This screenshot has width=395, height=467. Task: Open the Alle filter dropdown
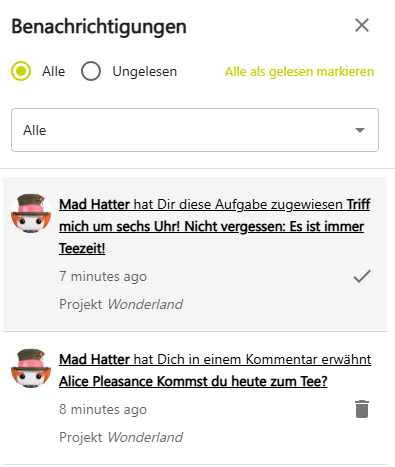[x=195, y=130]
